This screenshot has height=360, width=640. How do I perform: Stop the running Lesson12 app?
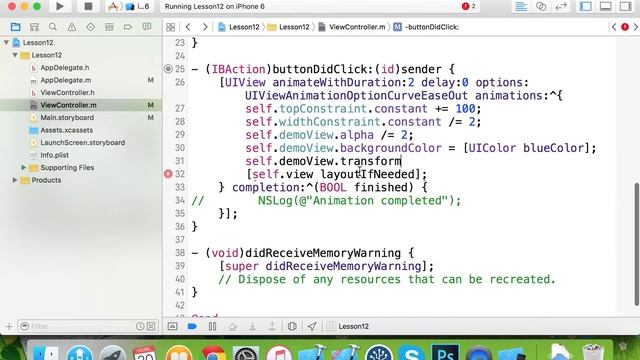coord(88,7)
